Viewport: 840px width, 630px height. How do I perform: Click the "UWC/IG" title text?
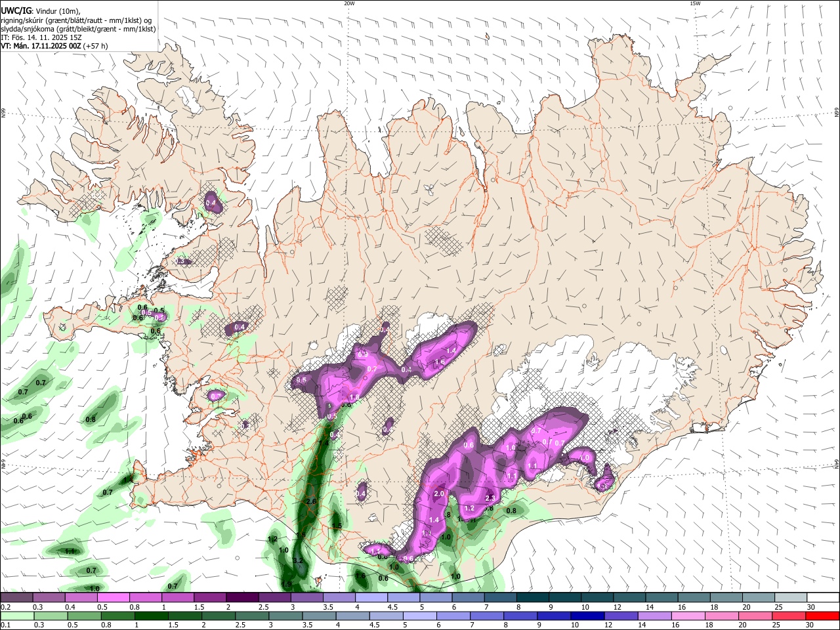pos(16,11)
